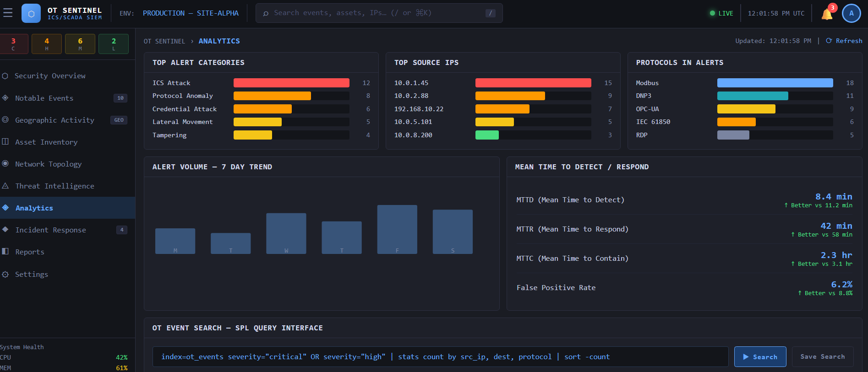Open the notifications bell

(x=827, y=14)
